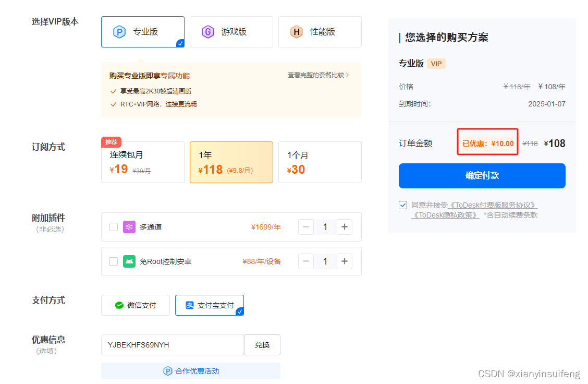The width and height of the screenshot is (588, 384).
Task: Toggle the agreement checkbox
Action: point(403,205)
